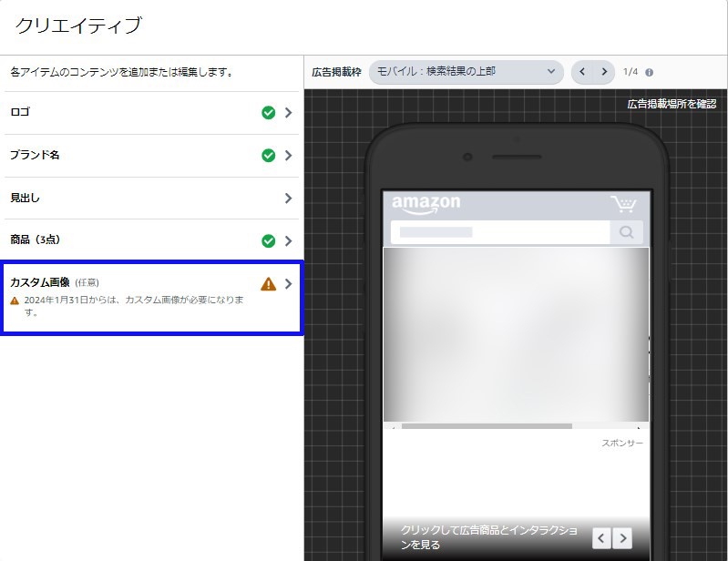Viewport: 728px width, 561px height.
Task: Open the 広告掲載枠 placement dropdown
Action: [x=467, y=72]
